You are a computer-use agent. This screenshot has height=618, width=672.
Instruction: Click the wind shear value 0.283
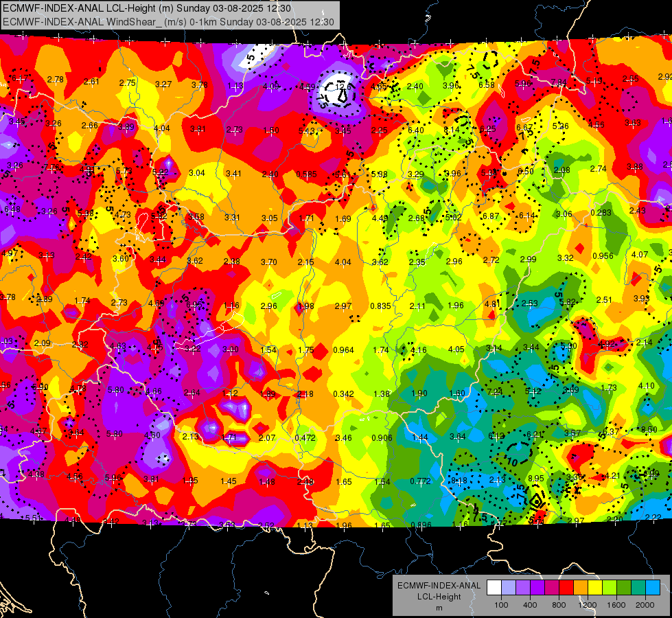[601, 213]
